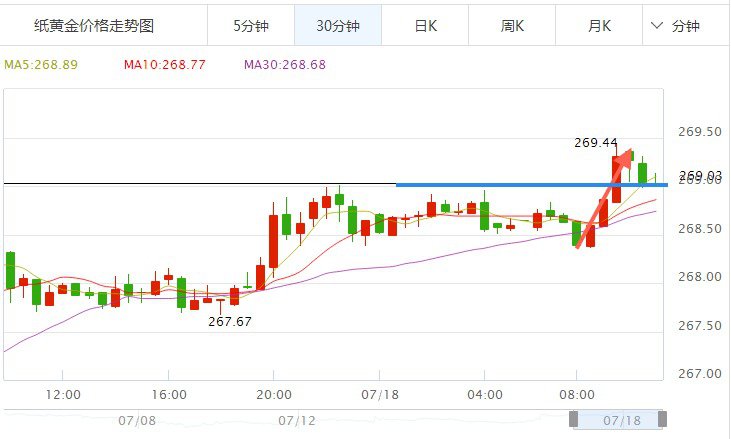Click the 08:00 time axis label

pyautogui.click(x=577, y=395)
